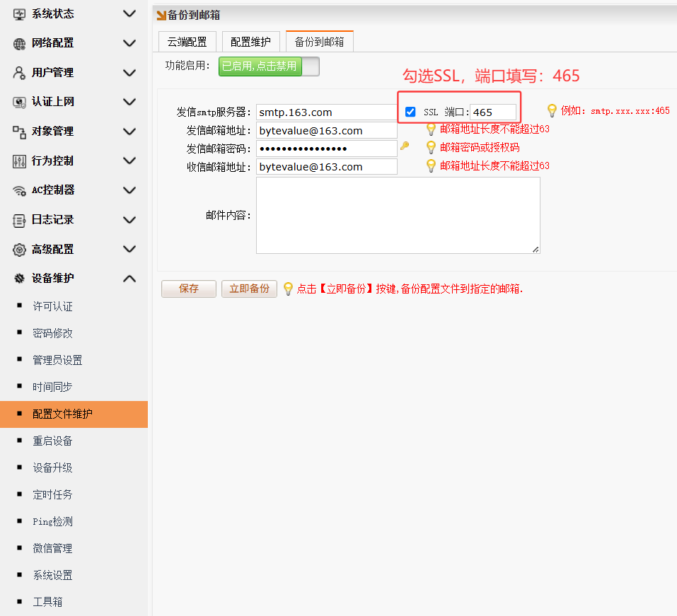
Task: Expand the 认证上网 menu chevron
Action: (x=129, y=102)
